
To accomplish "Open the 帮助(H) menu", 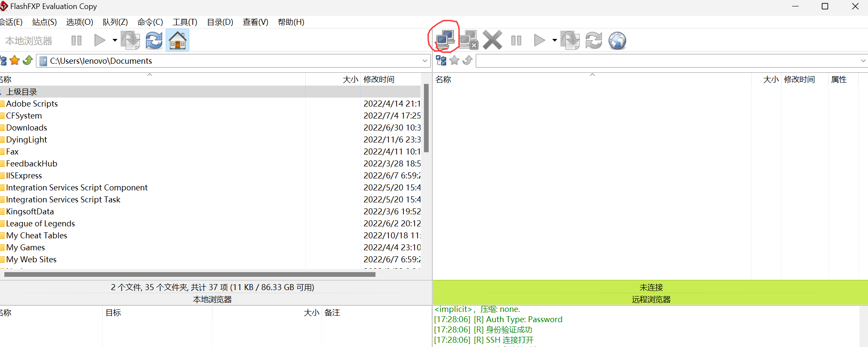I will [x=291, y=22].
